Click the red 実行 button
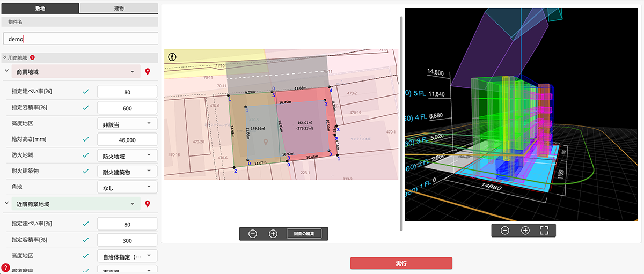Viewport: 644px width, 274px height. 401,263
